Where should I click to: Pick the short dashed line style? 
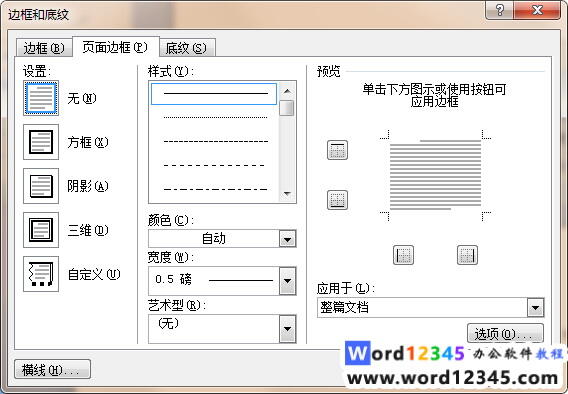coord(215,141)
